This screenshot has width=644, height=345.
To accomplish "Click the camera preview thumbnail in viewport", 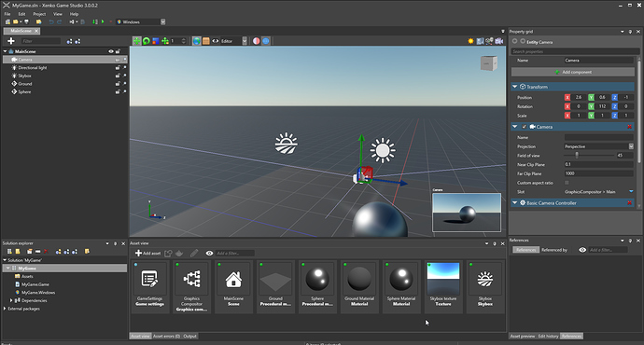I will (x=467, y=213).
